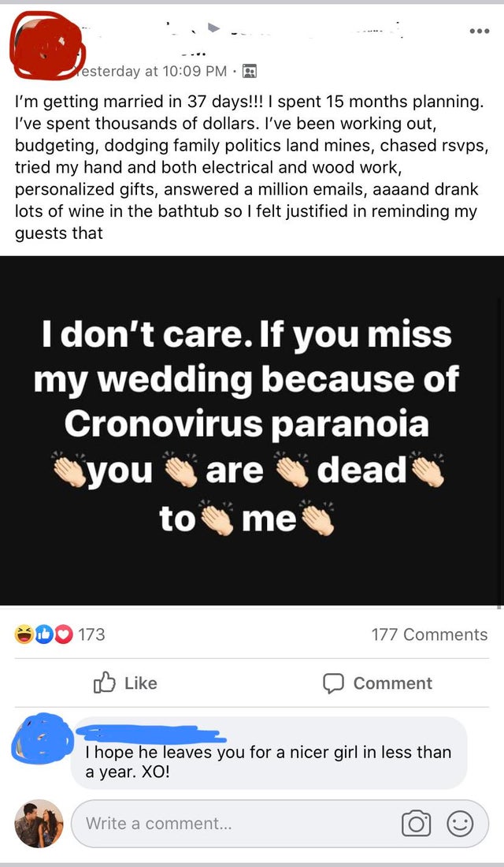Open the 177 Comments link
This screenshot has width=504, height=867.
click(429, 634)
